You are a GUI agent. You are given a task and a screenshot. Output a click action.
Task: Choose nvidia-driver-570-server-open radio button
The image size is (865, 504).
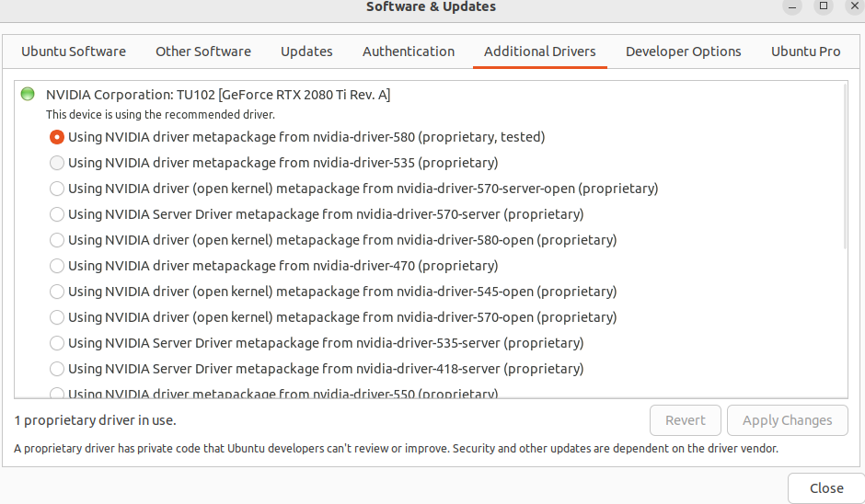click(57, 189)
